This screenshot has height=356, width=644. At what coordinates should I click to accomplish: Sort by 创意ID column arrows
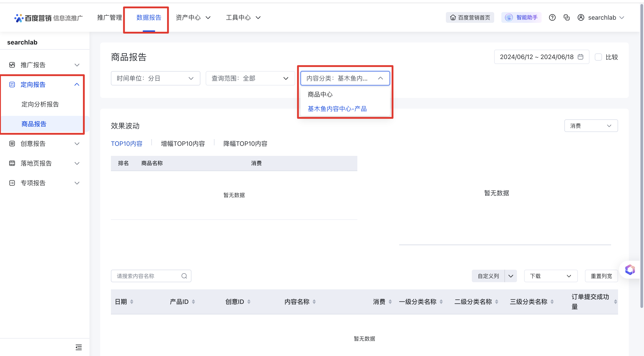[x=249, y=302]
